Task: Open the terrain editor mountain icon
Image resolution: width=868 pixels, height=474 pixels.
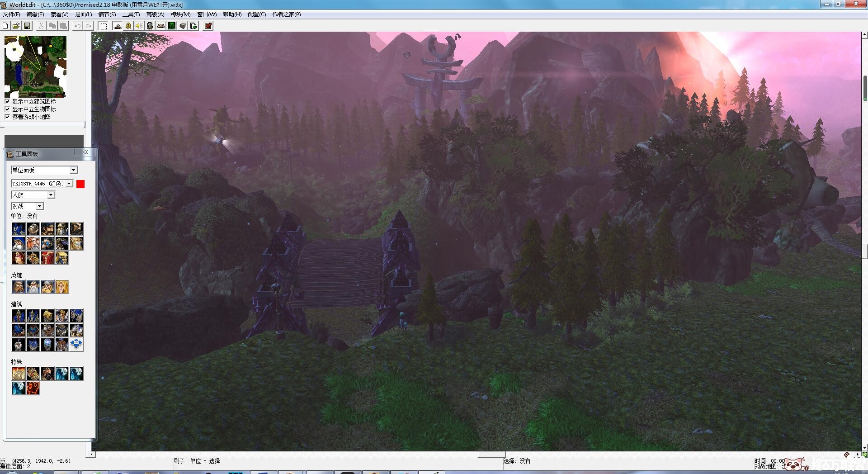Action: pyautogui.click(x=118, y=26)
